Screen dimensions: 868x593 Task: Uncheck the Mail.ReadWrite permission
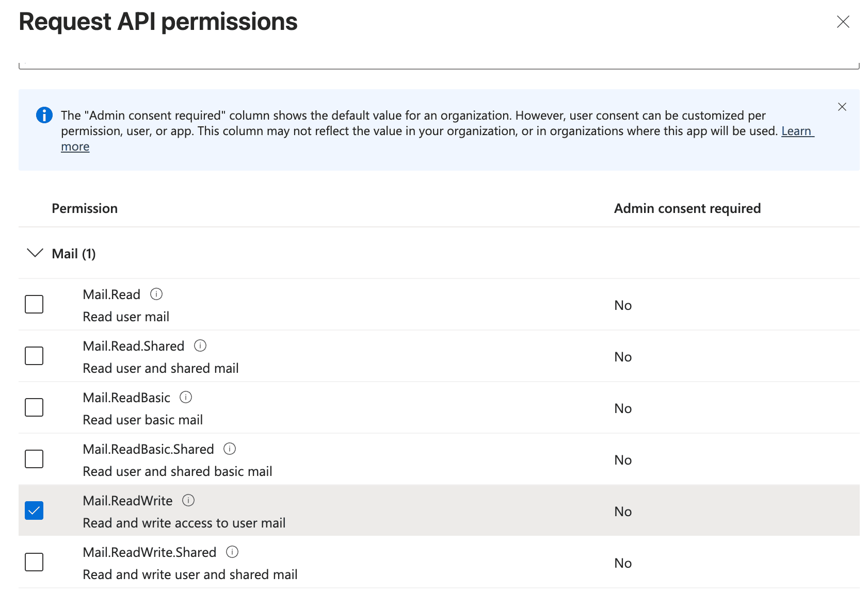[x=34, y=510]
